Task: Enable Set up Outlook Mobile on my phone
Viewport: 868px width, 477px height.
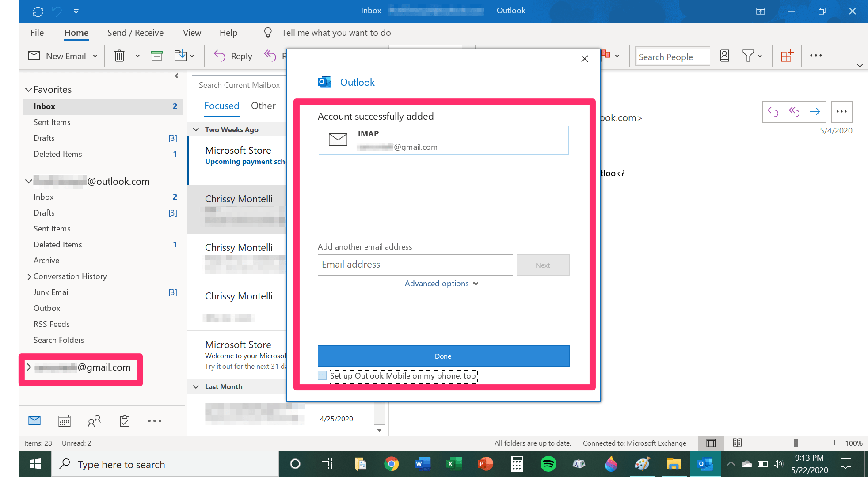Action: pyautogui.click(x=322, y=375)
